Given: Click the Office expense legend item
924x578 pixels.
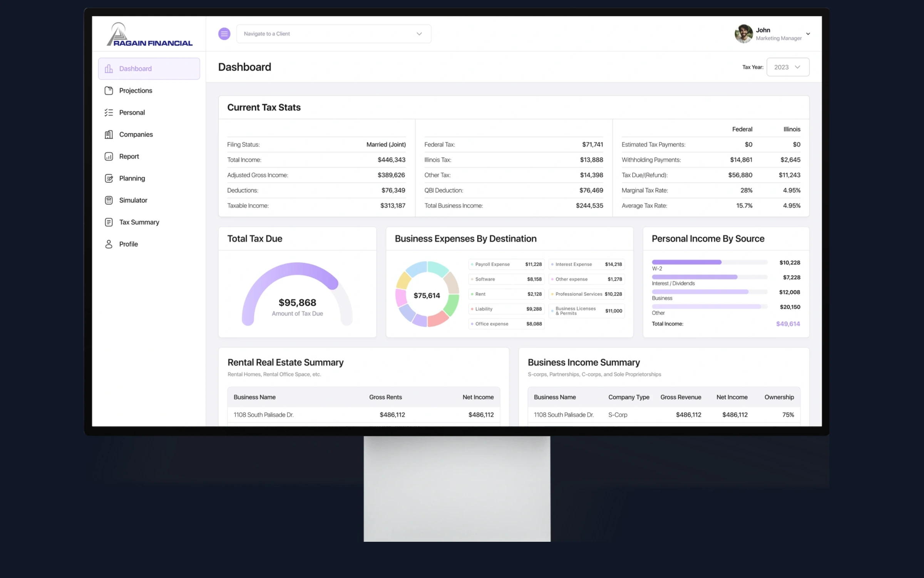Looking at the screenshot, I should tap(506, 324).
